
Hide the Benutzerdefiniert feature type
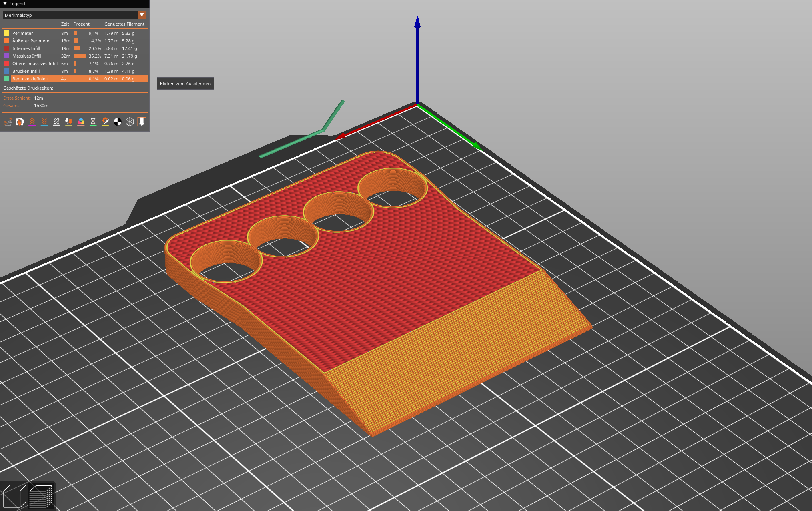click(30, 79)
